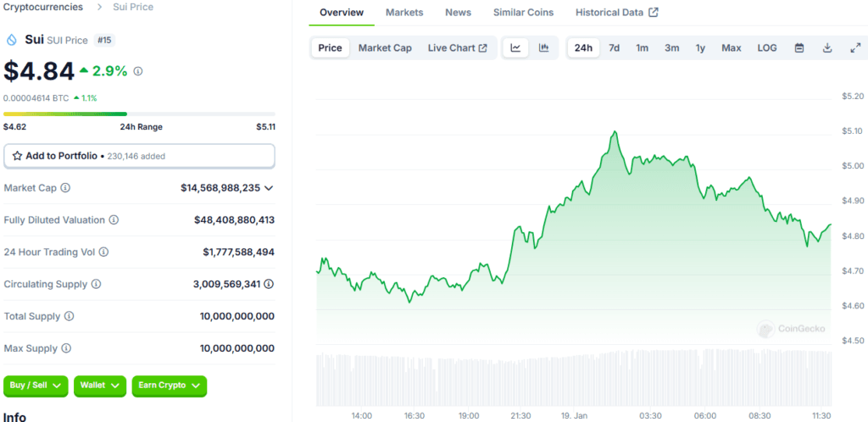Click the $14,568,988,235 market cap value
This screenshot has width=868, height=422.
[x=220, y=188]
